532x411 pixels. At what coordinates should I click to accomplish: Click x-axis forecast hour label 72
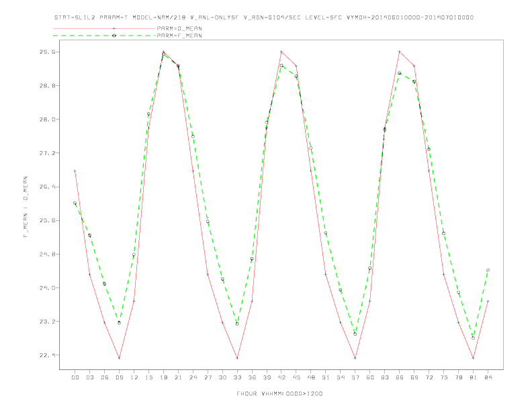pyautogui.click(x=429, y=377)
